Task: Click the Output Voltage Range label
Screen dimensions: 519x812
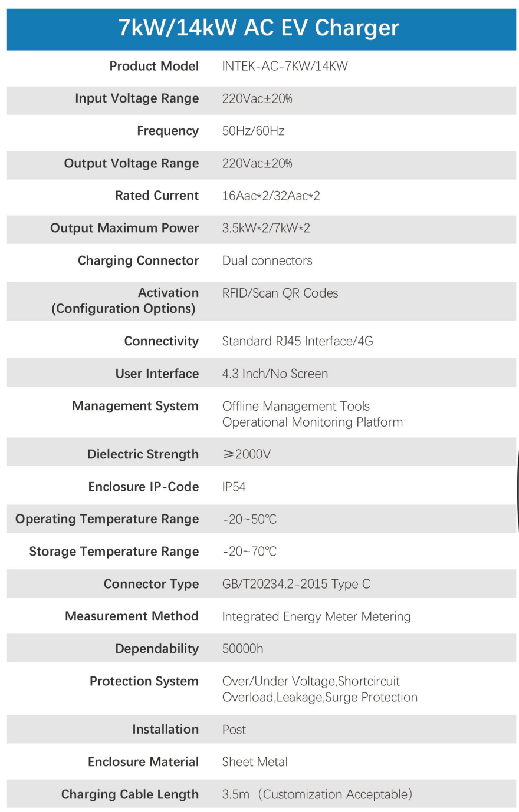Action: click(x=132, y=164)
